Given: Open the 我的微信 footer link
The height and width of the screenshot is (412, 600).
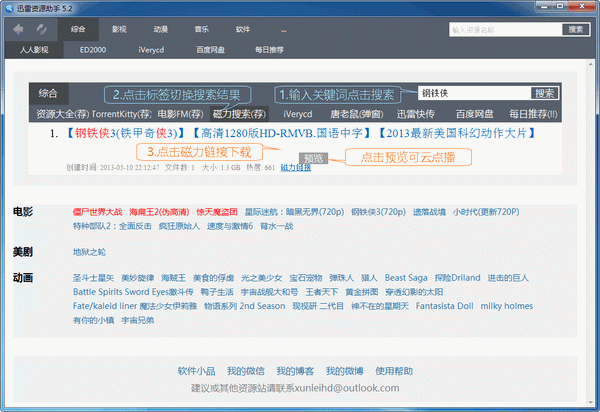Looking at the screenshot, I should pos(246,371).
